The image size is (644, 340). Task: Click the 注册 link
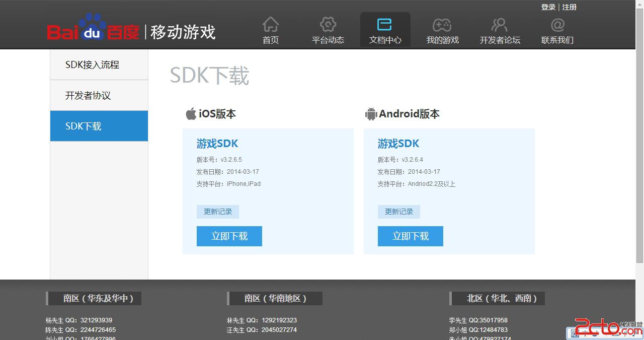pos(570,7)
